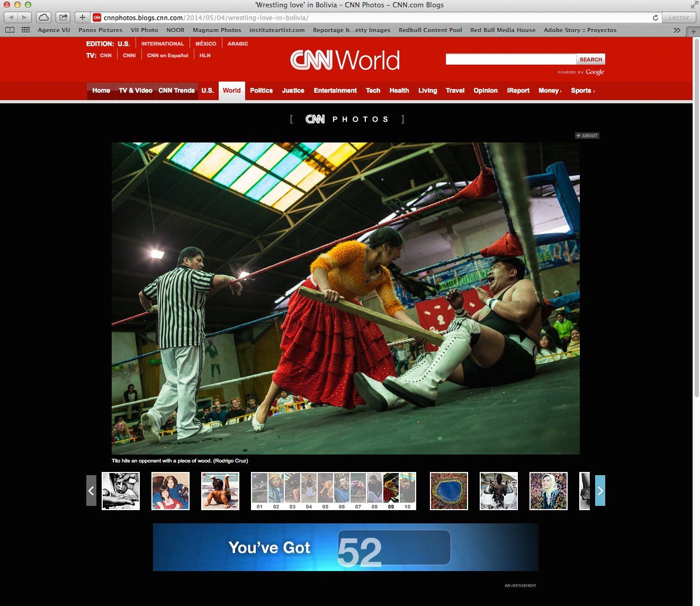
Task: Select the World nav tab
Action: (x=231, y=91)
